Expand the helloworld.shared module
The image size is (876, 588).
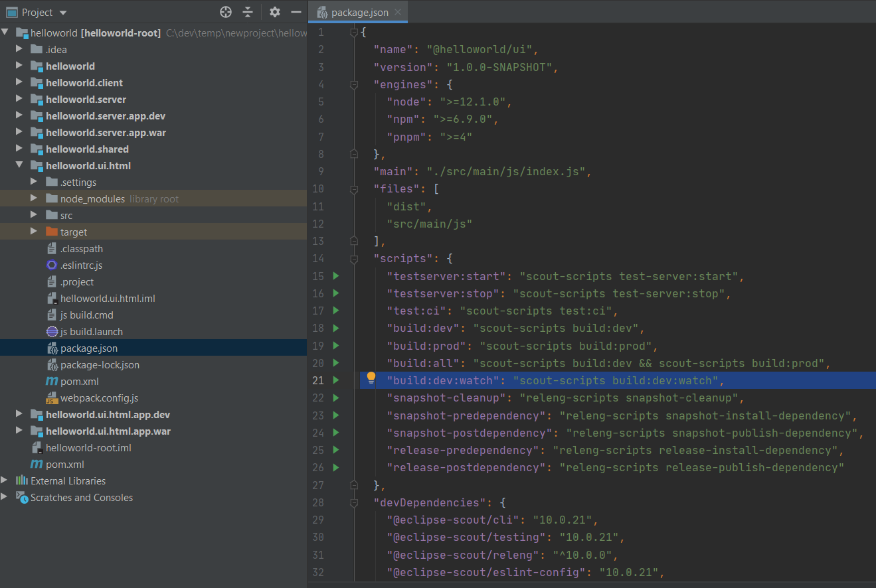[19, 149]
